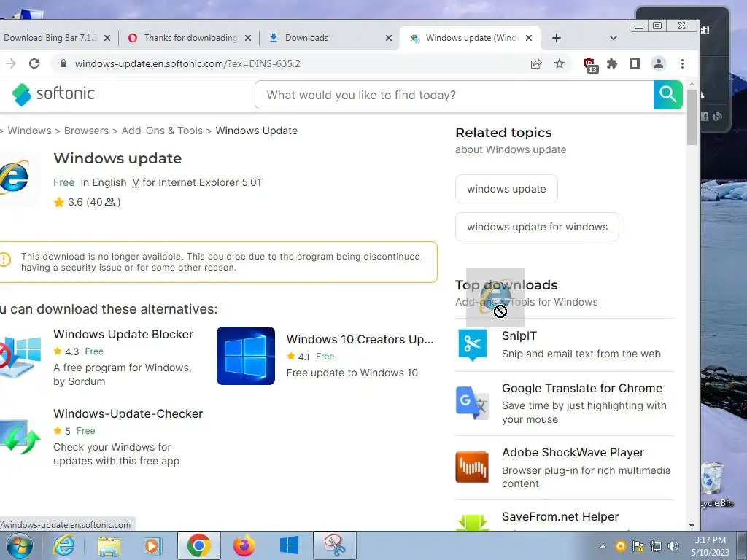The width and height of the screenshot is (747, 560).
Task: Open the uBlock shield extension icon
Action: 589,64
